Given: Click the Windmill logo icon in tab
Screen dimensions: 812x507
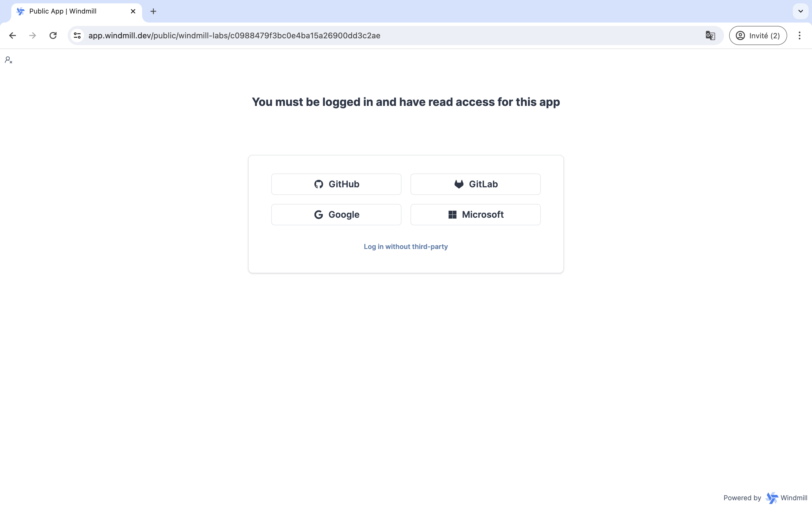Looking at the screenshot, I should [x=21, y=11].
